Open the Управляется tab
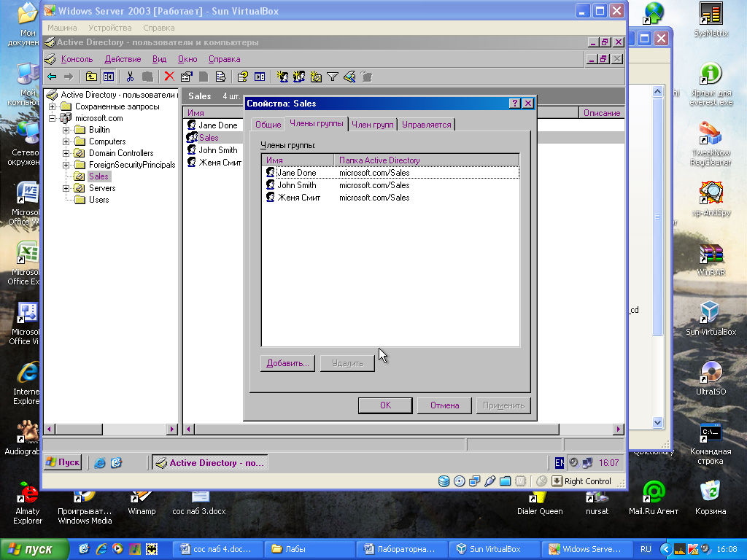747x560 pixels. (x=426, y=124)
